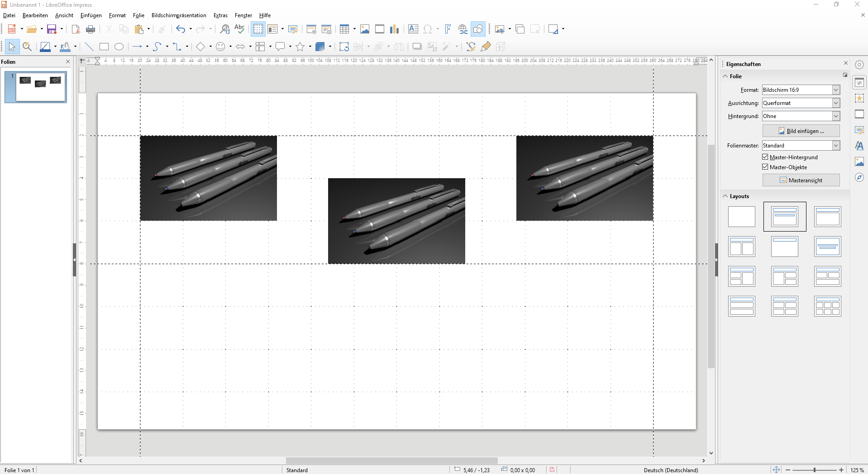This screenshot has width=868, height=474.
Task: Select the Insert Line tool
Action: pos(89,47)
